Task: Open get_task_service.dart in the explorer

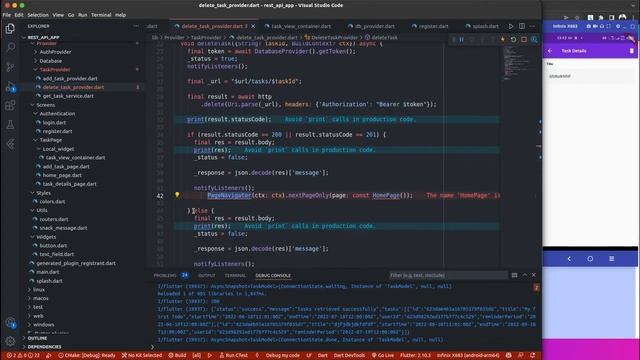Action: pos(68,96)
